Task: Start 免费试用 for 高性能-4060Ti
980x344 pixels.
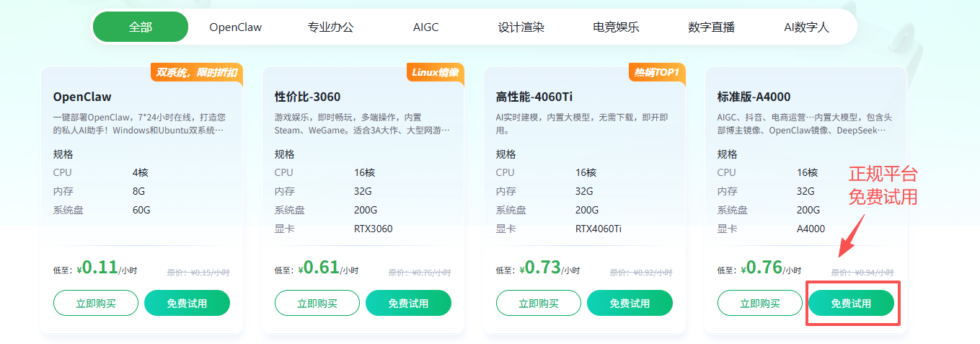Action: tap(630, 303)
